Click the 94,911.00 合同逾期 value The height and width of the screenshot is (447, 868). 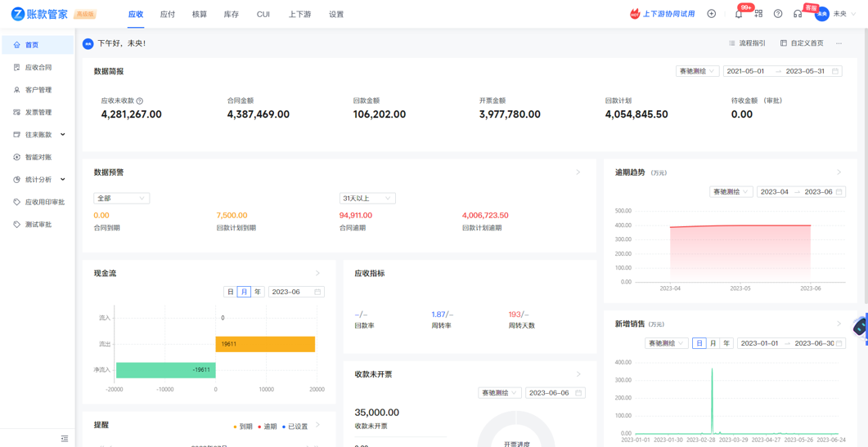356,215
